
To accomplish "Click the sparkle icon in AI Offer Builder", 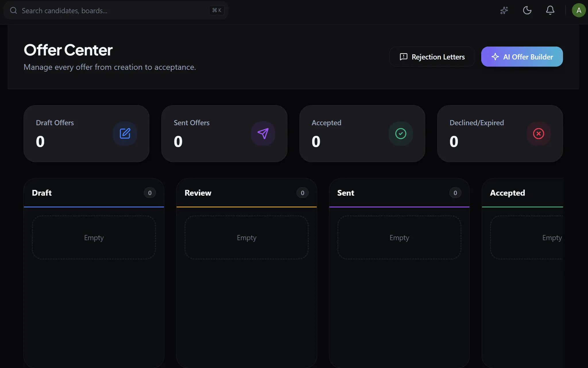I will click(495, 57).
